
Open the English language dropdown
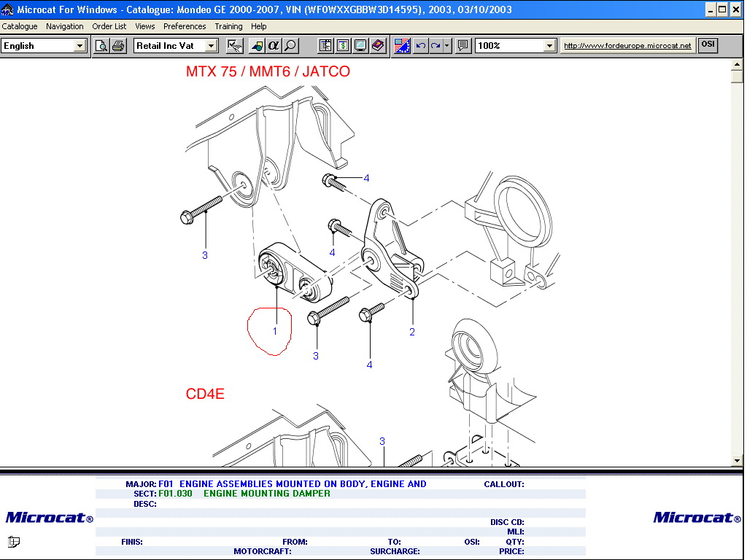click(x=80, y=46)
